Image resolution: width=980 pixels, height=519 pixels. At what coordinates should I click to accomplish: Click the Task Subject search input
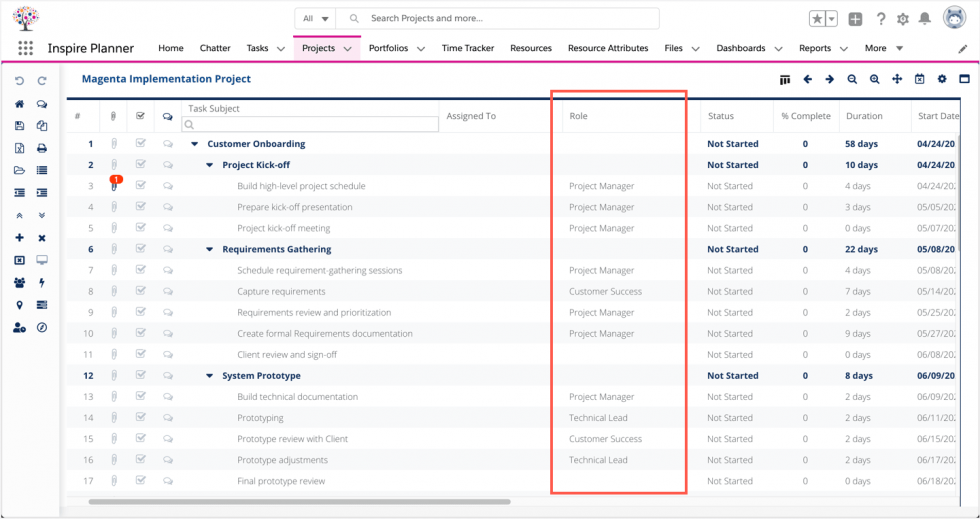tap(310, 124)
